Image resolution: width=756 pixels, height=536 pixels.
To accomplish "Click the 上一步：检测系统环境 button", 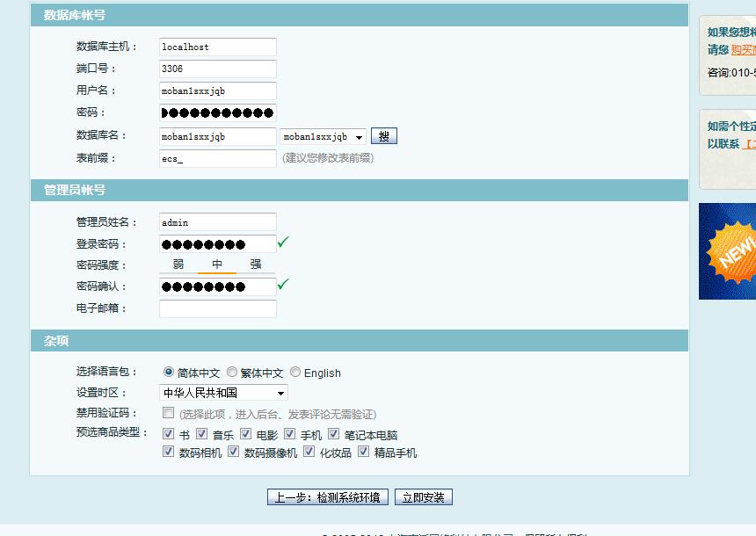I will [x=327, y=497].
